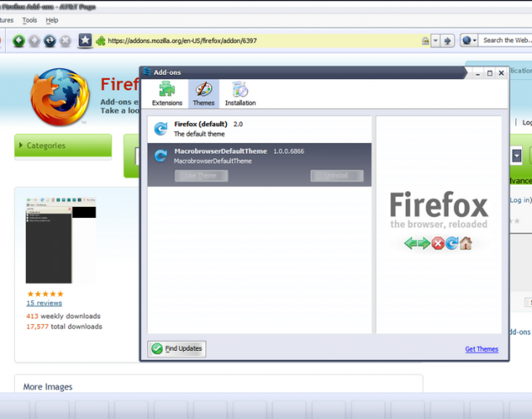Select the MacrobrowserDefaultTheme row
The image size is (532, 419).
coord(259,165)
